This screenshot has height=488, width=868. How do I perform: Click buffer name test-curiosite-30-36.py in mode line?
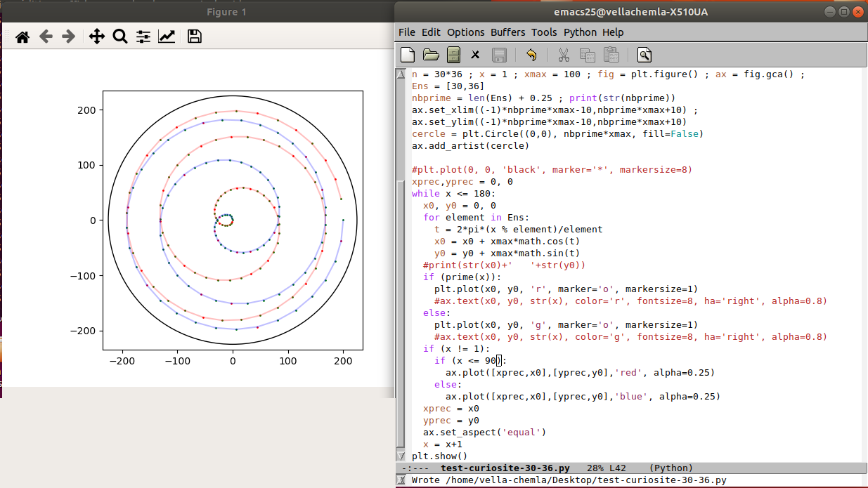click(505, 468)
